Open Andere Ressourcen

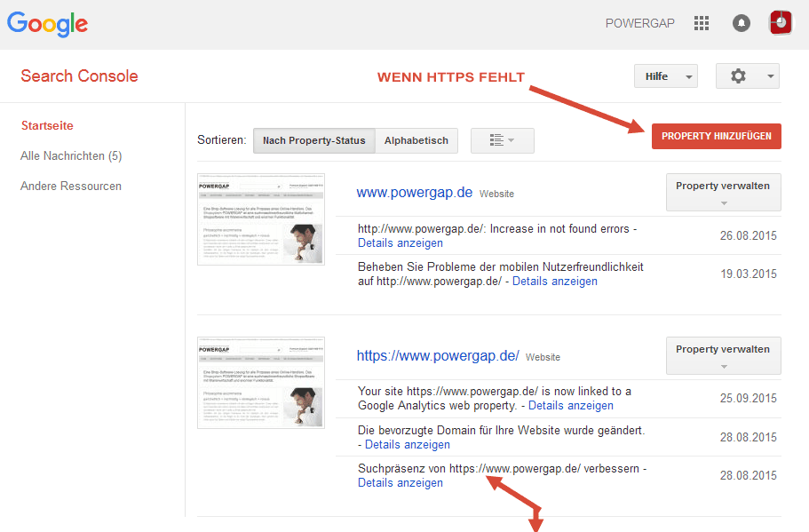pyautogui.click(x=71, y=186)
